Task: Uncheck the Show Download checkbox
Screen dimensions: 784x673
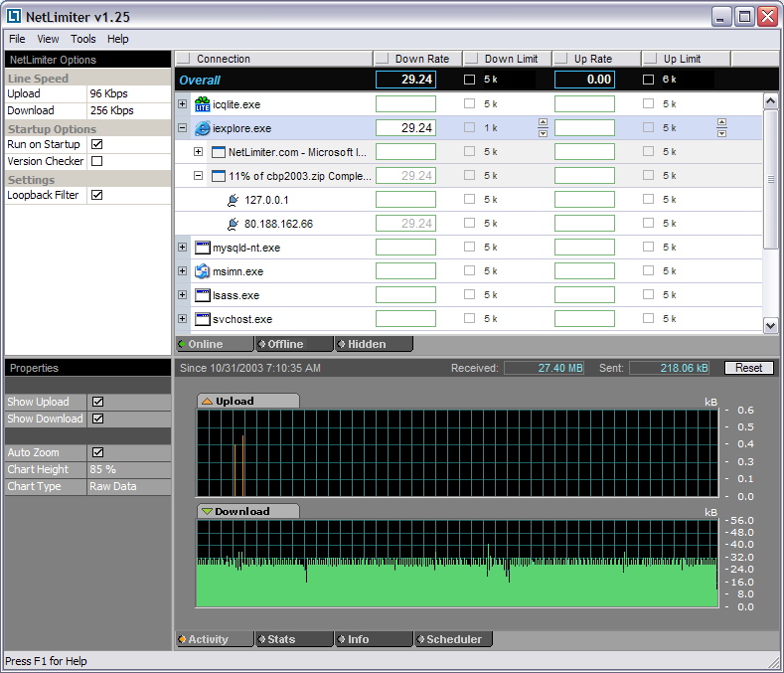Action: 98,419
